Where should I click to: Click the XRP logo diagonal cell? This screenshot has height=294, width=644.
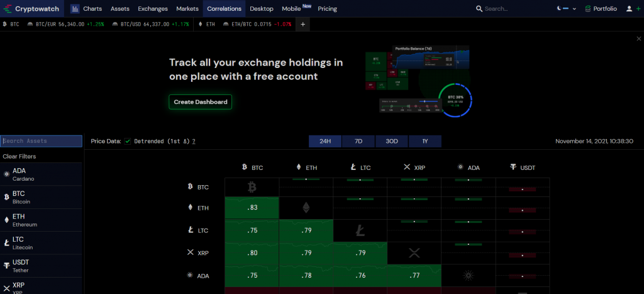click(414, 253)
